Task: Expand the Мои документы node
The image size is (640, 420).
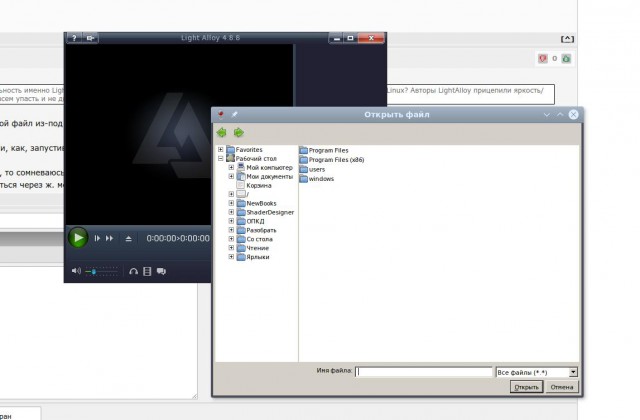Action: [231, 176]
